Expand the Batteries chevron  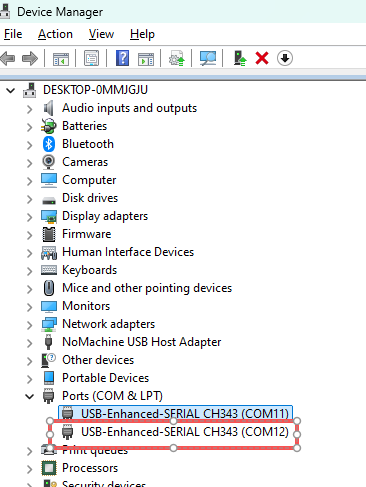coord(30,127)
